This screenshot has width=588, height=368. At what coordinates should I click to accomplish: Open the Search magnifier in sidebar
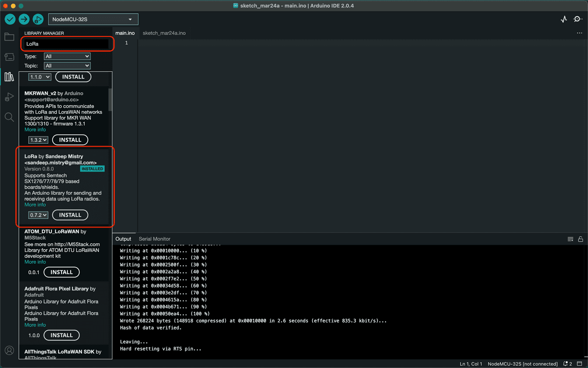(x=9, y=117)
